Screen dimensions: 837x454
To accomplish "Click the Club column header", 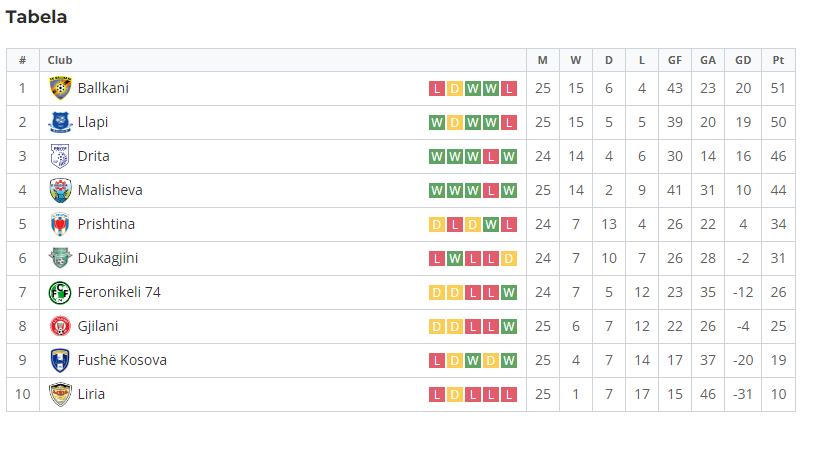I will pyautogui.click(x=60, y=60).
